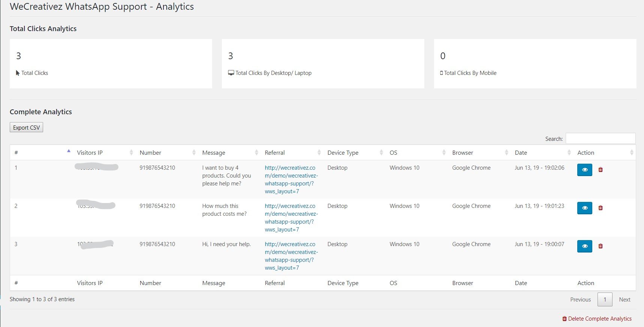644x327 pixels.
Task: Click the Total Clicks count card
Action: click(111, 64)
